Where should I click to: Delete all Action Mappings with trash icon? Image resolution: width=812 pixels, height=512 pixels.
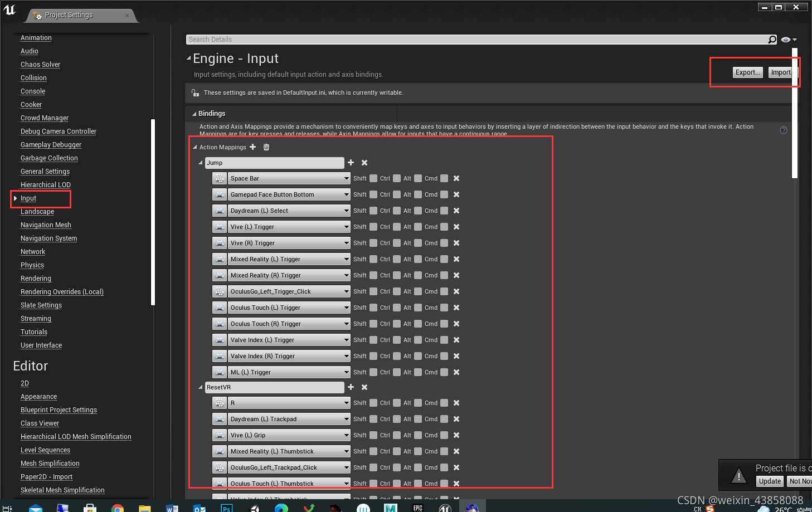(x=266, y=147)
